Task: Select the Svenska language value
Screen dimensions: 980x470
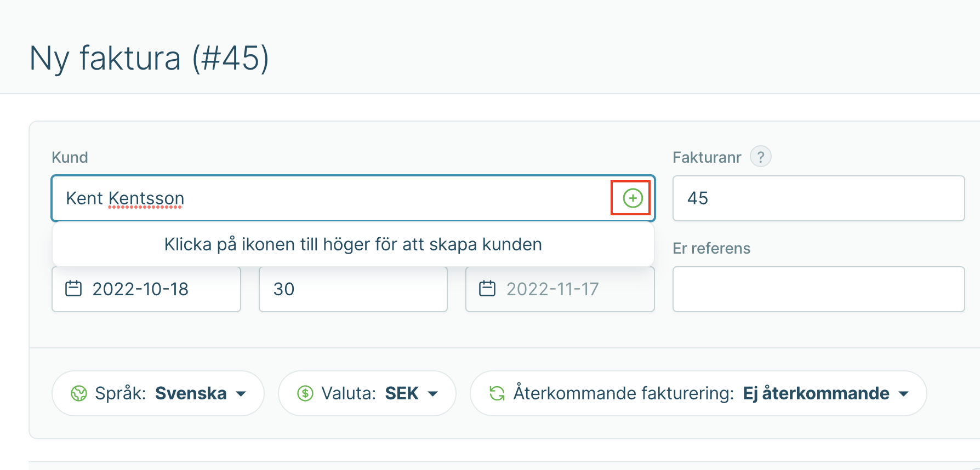Action: click(191, 393)
